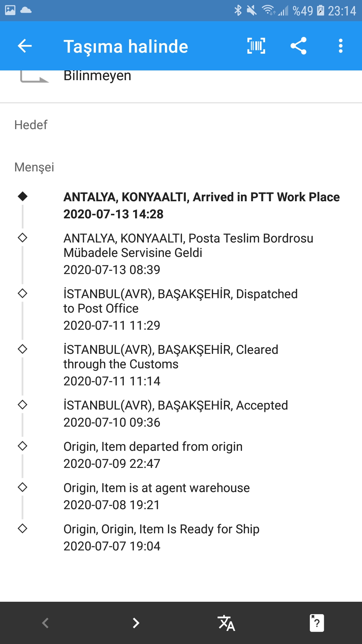
Task: Tap the Dispatched to Post Office entry
Action: (x=180, y=309)
